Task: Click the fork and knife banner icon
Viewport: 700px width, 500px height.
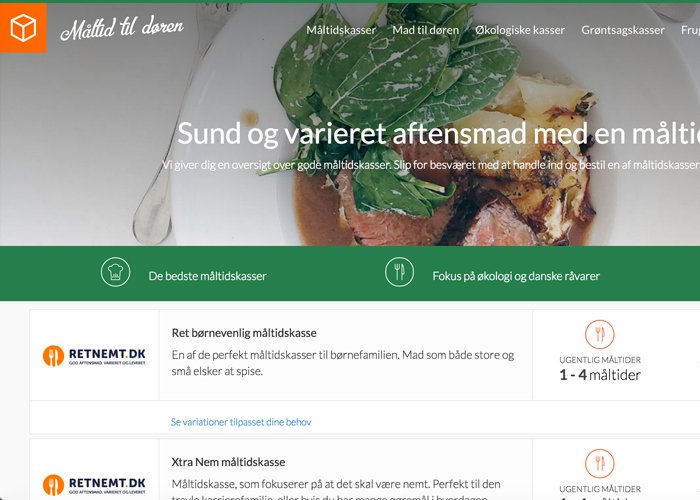Action: (400, 272)
